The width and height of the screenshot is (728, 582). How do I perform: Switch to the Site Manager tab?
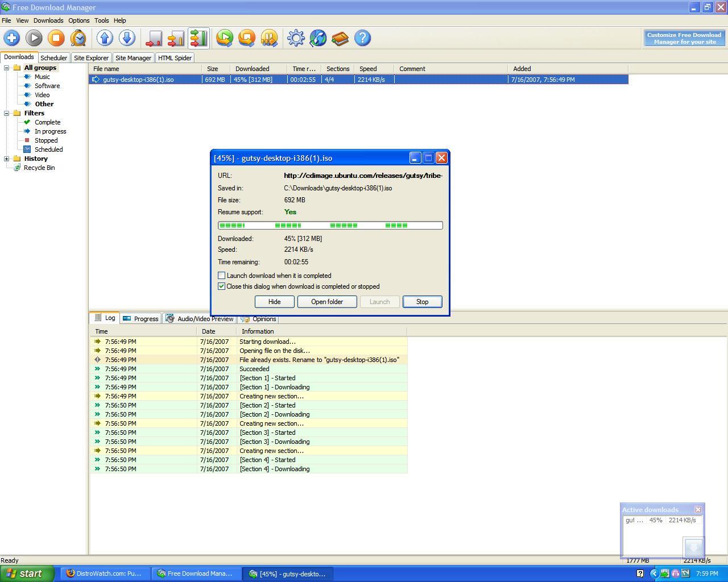(133, 58)
